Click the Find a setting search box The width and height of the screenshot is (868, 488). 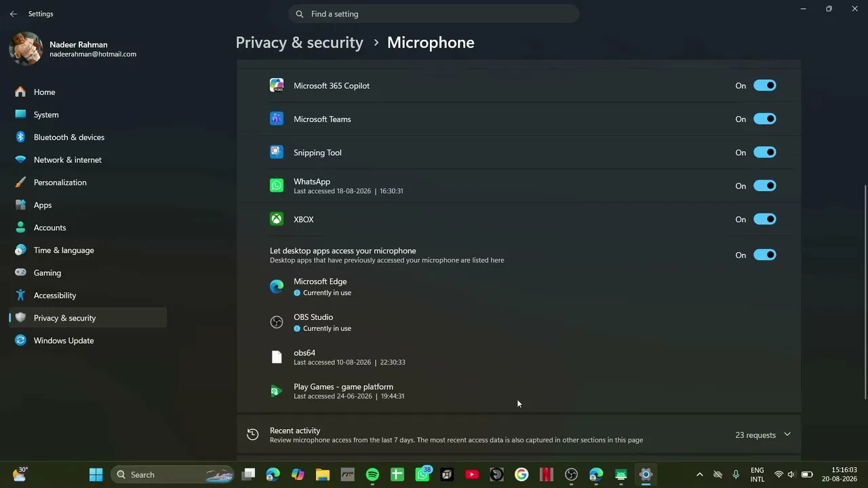click(434, 14)
